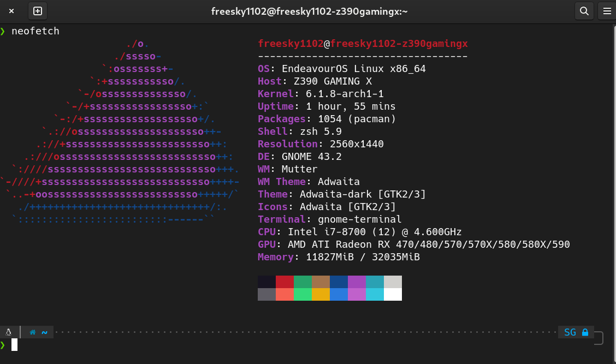
Task: Click the bright blue swatch in bottom row
Action: (x=339, y=295)
